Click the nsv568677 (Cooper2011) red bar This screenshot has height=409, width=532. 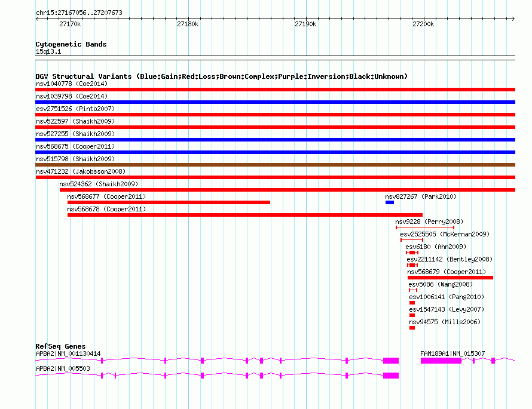[x=169, y=202]
